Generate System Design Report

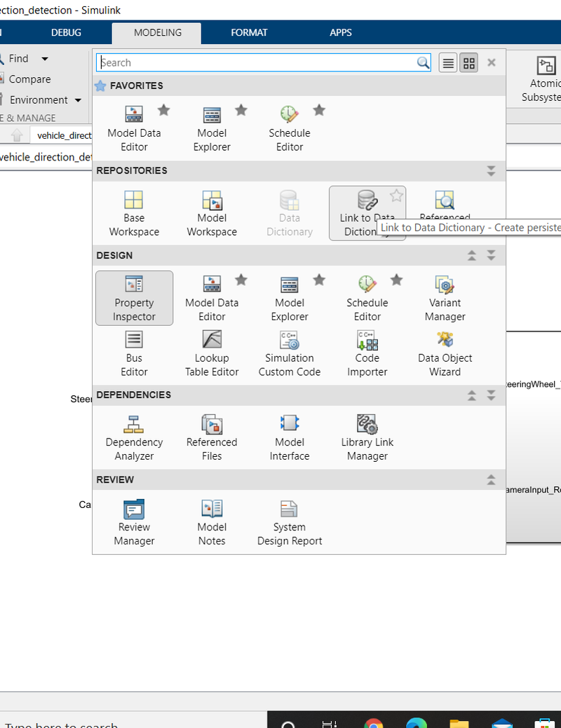pos(290,523)
